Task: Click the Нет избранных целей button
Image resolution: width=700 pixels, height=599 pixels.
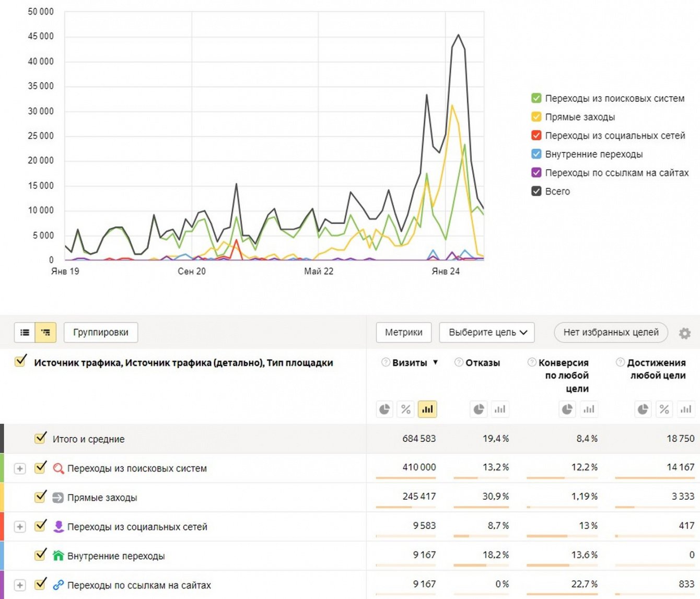Action: [611, 332]
